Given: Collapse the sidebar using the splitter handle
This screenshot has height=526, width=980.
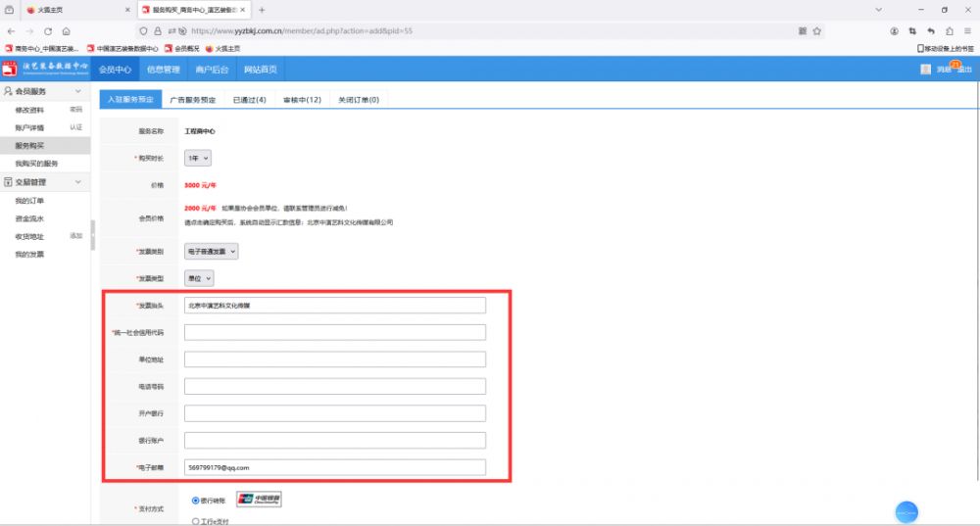Looking at the screenshot, I should (93, 235).
